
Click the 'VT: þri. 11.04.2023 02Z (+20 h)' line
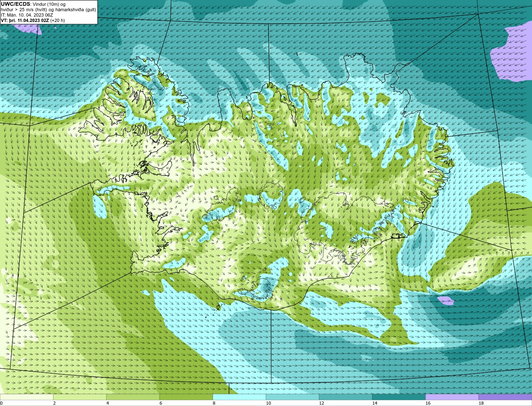[x=33, y=20]
